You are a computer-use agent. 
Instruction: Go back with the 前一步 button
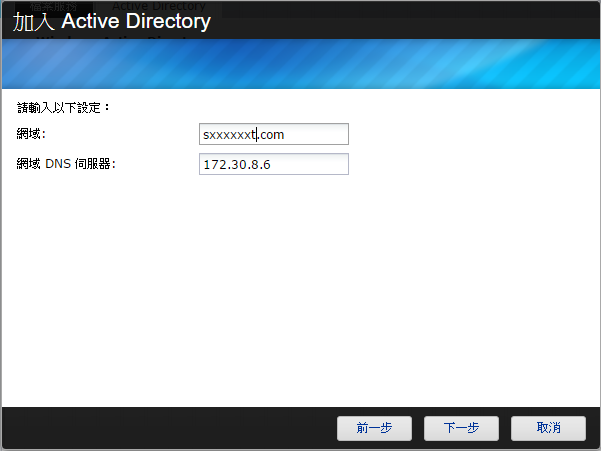[x=374, y=428]
